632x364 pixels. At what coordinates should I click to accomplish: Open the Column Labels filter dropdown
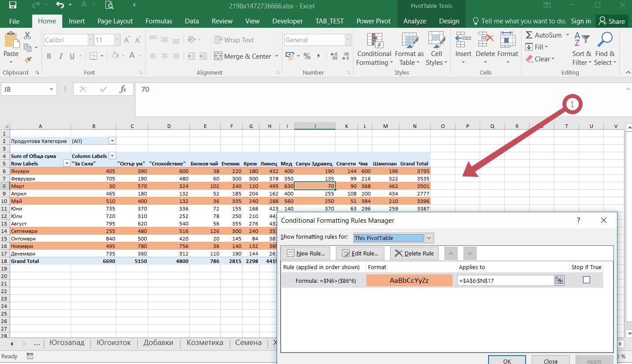[112, 156]
